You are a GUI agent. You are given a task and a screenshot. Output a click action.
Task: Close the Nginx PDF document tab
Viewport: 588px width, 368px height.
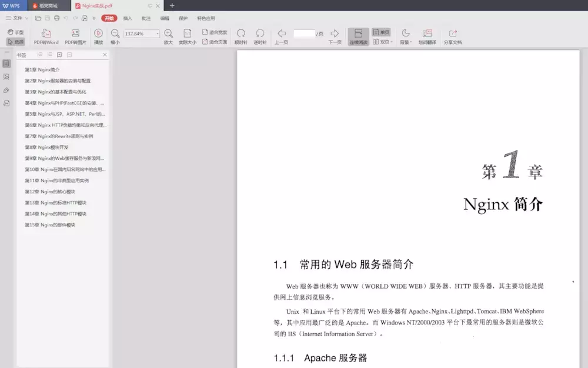click(158, 6)
